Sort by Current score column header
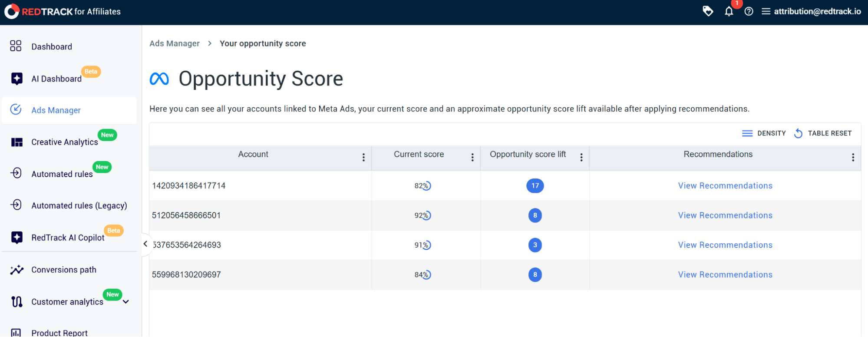The image size is (868, 337). (419, 154)
